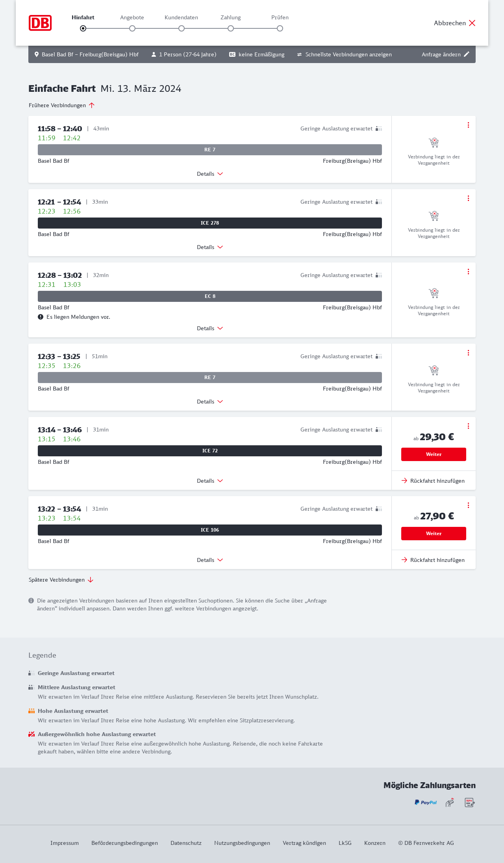Add return trip for the ICE 72 connection
Viewport: 504px width, 863px height.
433,481
